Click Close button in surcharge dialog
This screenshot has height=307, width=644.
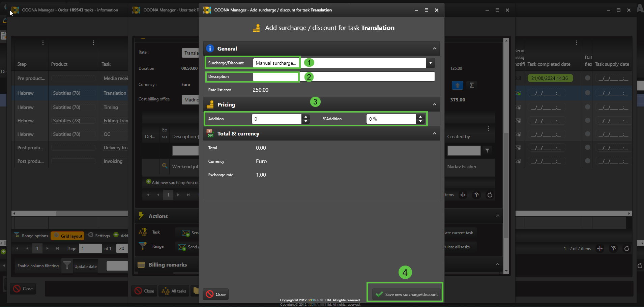click(x=216, y=294)
